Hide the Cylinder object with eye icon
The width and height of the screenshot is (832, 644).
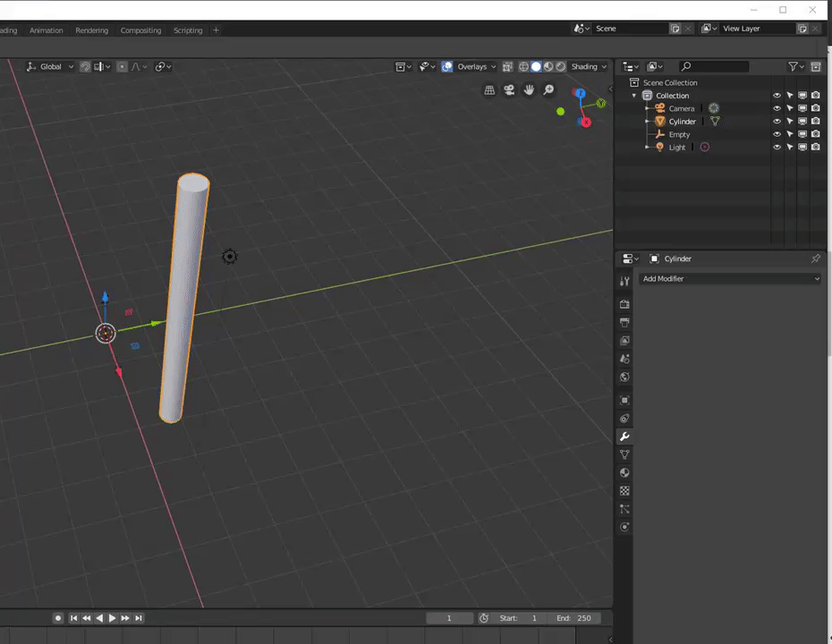click(x=777, y=122)
